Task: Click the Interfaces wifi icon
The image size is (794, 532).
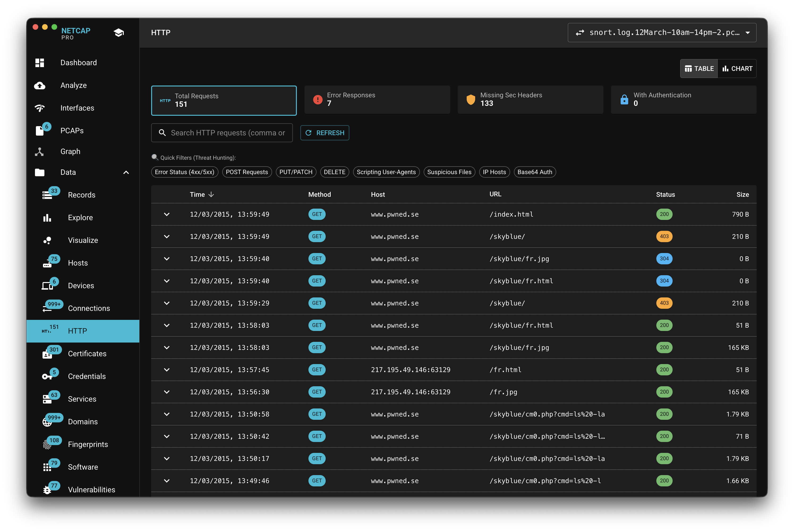Action: coord(40,108)
